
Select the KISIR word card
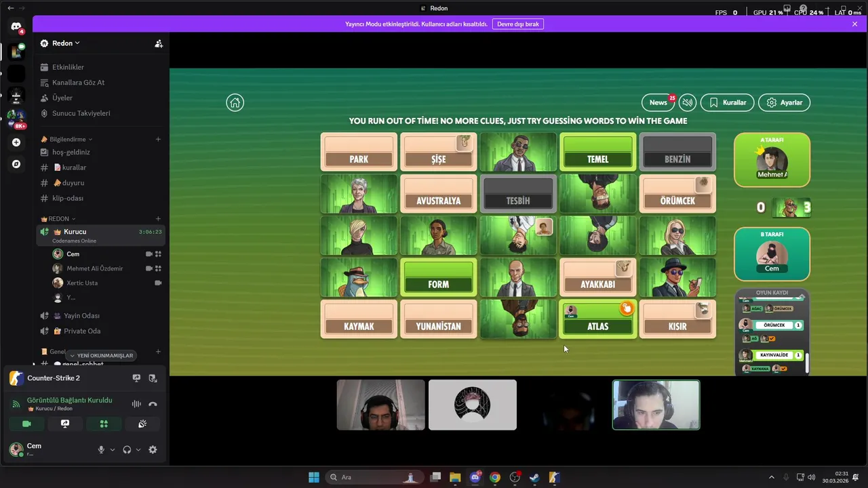pyautogui.click(x=677, y=319)
